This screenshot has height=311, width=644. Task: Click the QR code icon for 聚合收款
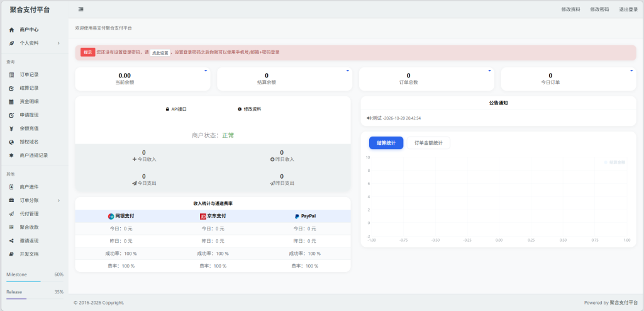11,227
